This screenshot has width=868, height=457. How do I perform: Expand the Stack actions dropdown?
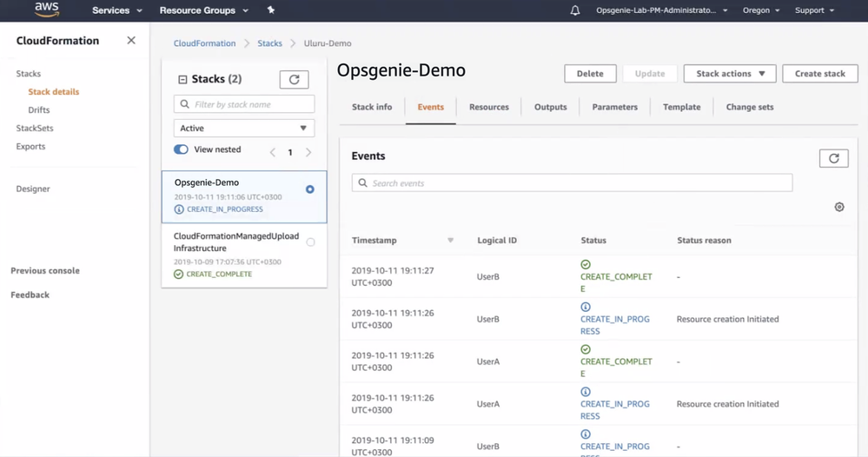pyautogui.click(x=730, y=74)
